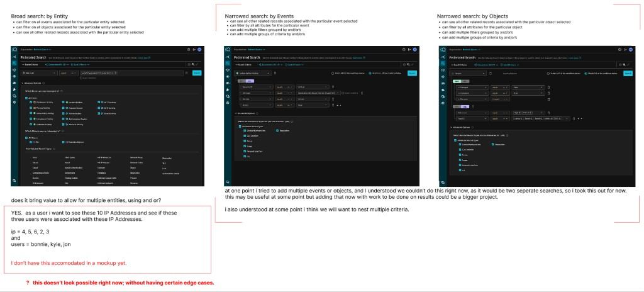This screenshot has width=644, height=292.
Task: Select Or tab in first Objects mockup group
Action: 465,81
